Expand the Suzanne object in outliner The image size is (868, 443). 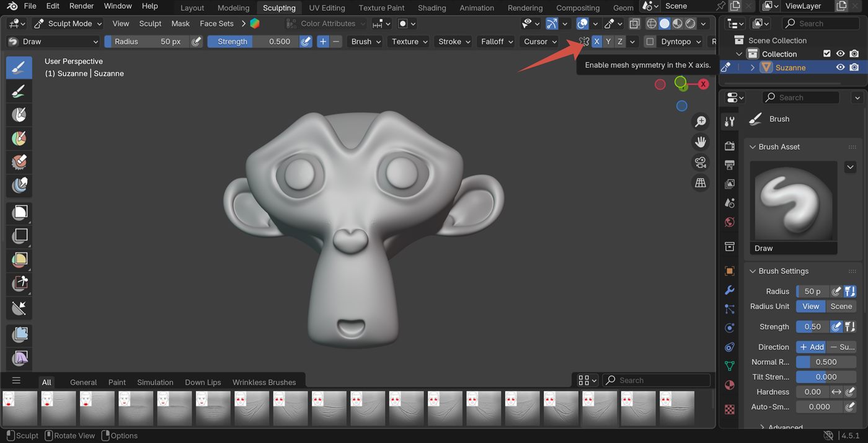[753, 68]
